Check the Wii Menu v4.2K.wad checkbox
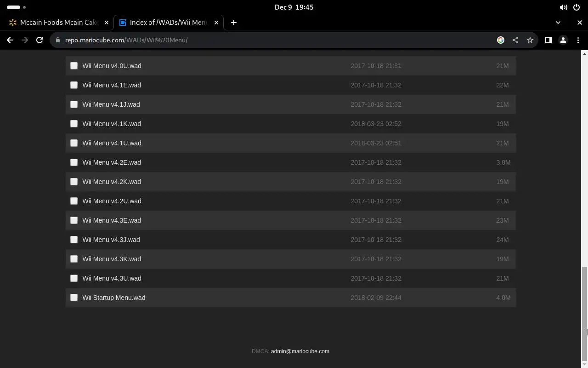The image size is (588, 368). (74, 182)
